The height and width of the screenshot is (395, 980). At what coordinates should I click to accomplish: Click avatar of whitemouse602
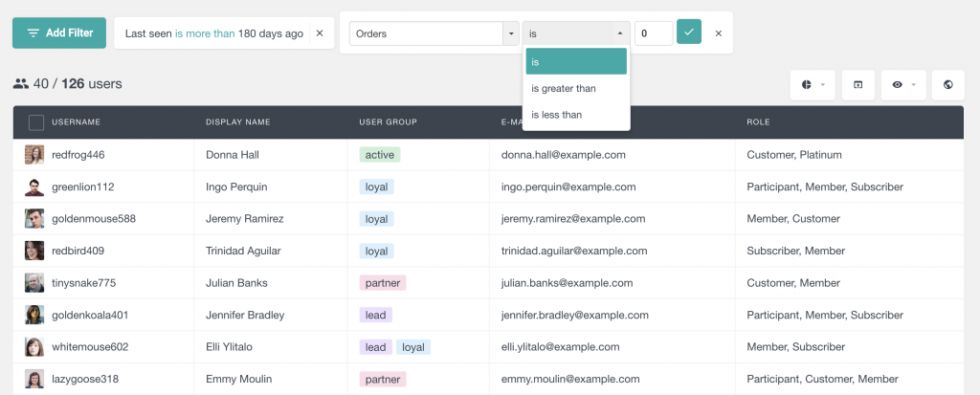point(34,346)
